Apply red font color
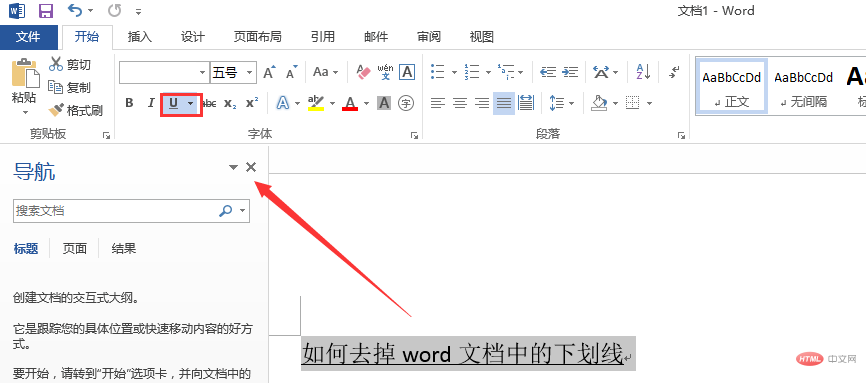Image resolution: width=866 pixels, height=383 pixels. pyautogui.click(x=350, y=103)
